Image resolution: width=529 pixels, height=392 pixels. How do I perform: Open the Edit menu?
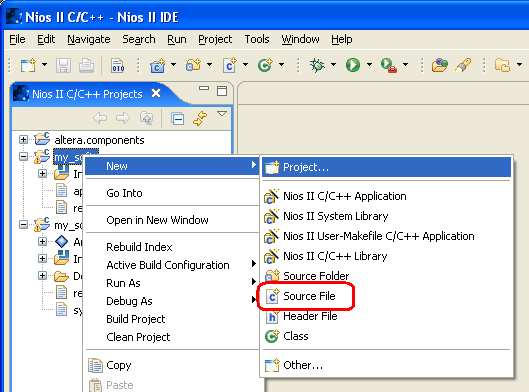(x=46, y=39)
